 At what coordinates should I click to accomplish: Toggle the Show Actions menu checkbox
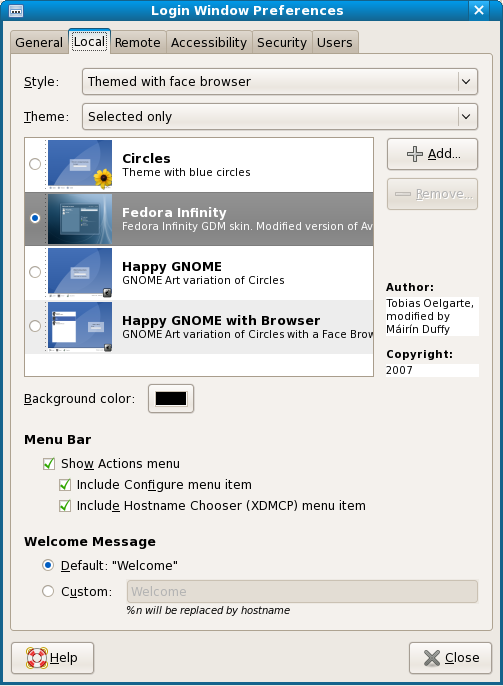click(49, 464)
